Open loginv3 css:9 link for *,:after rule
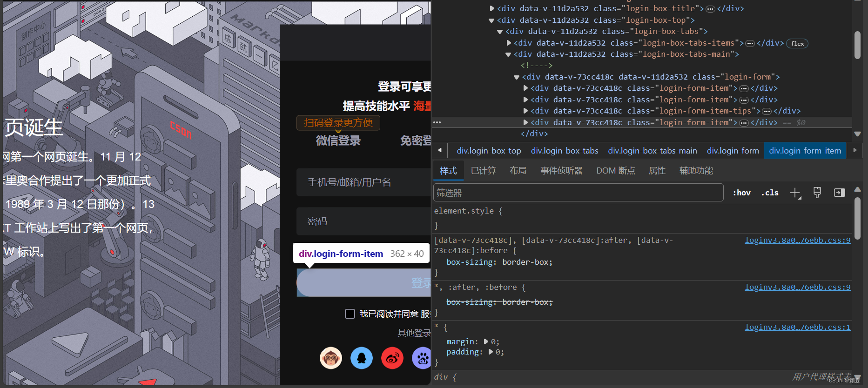The image size is (868, 388). pyautogui.click(x=797, y=287)
